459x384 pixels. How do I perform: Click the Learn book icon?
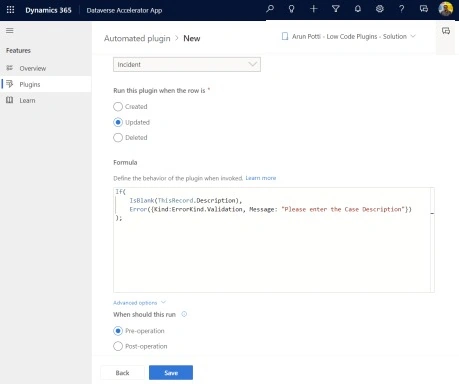coord(10,100)
